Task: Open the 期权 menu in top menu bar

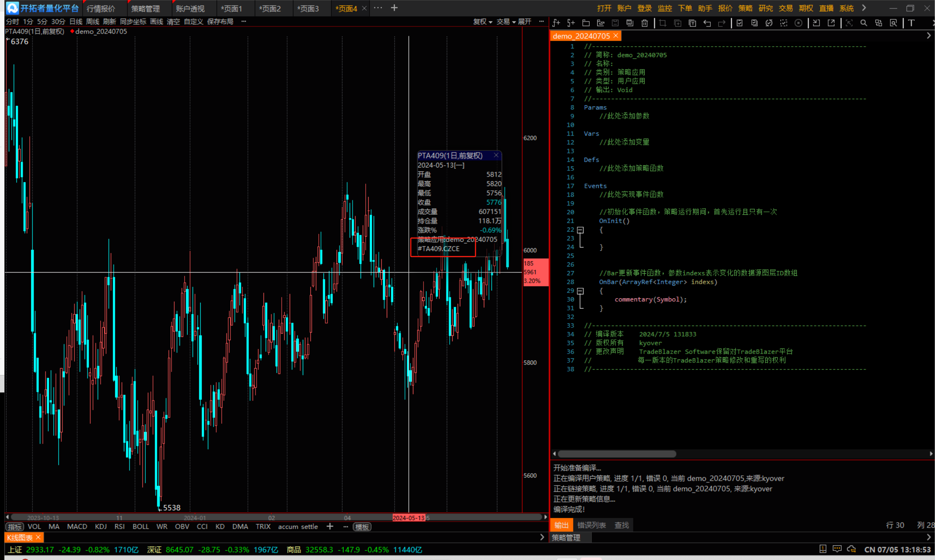Action: tap(806, 8)
